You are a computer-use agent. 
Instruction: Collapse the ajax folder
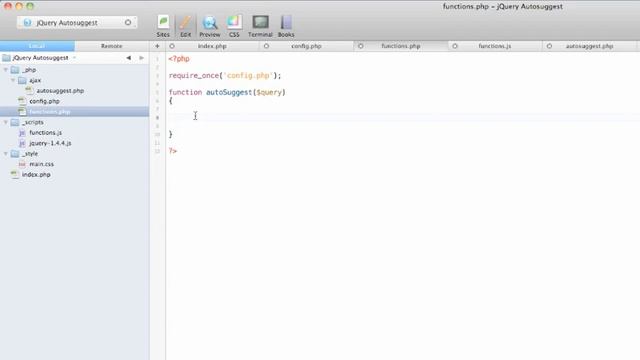(x=13, y=80)
